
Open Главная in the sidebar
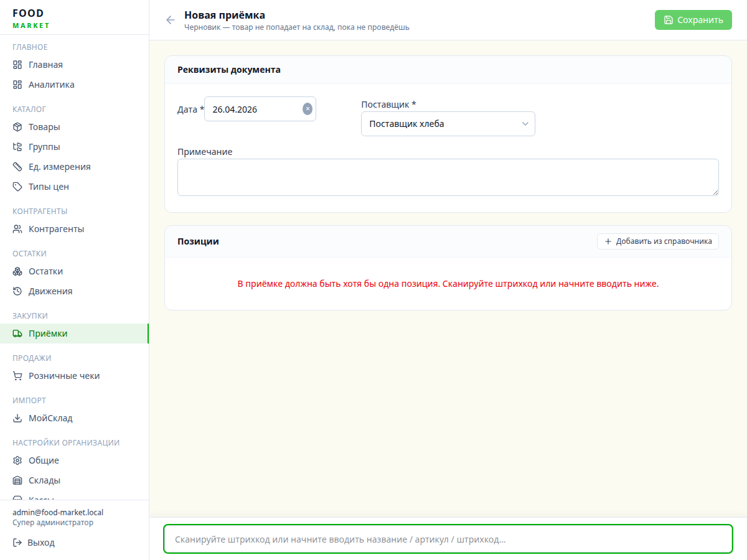(45, 65)
